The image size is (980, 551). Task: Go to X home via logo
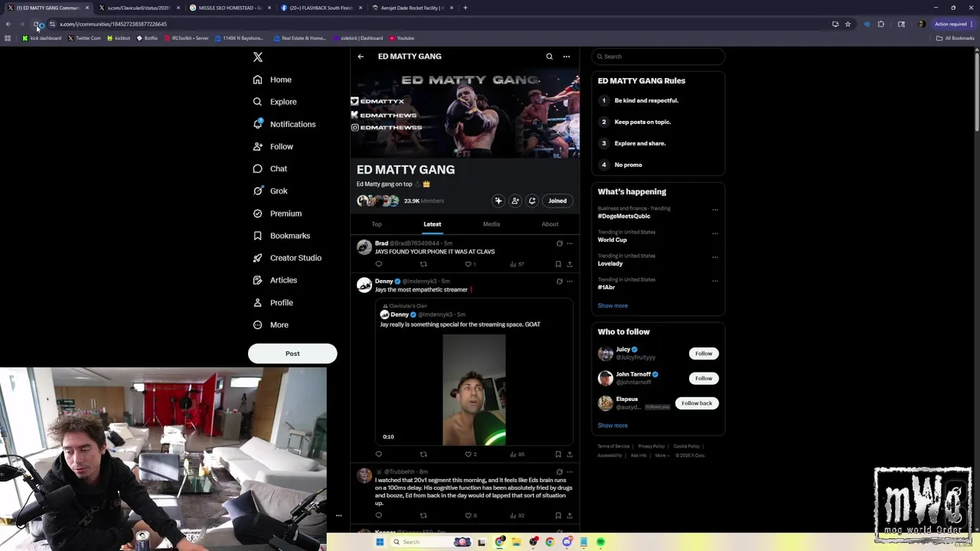tap(258, 57)
